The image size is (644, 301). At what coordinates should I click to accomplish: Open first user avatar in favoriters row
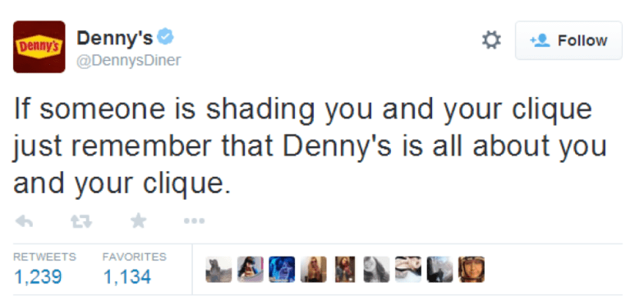[218, 270]
